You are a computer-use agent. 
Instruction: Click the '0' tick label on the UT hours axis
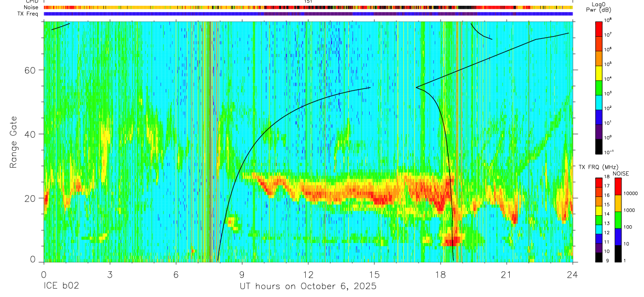pyautogui.click(x=44, y=274)
